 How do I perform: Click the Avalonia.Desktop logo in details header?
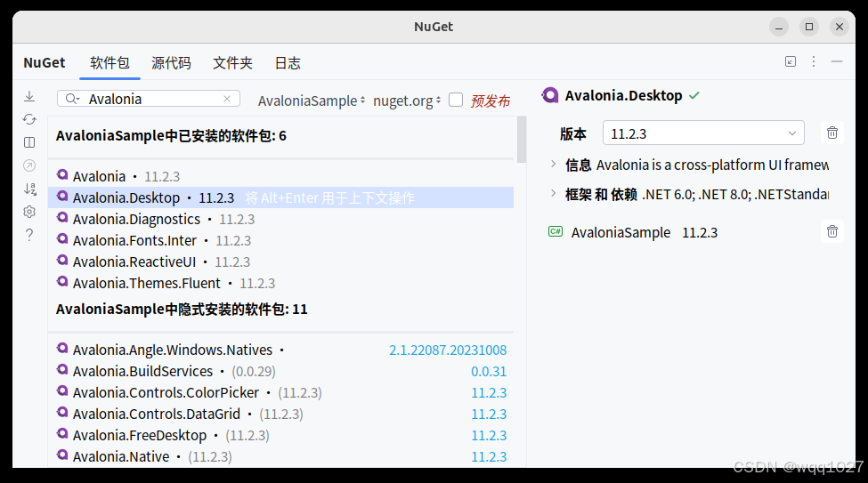(x=550, y=96)
